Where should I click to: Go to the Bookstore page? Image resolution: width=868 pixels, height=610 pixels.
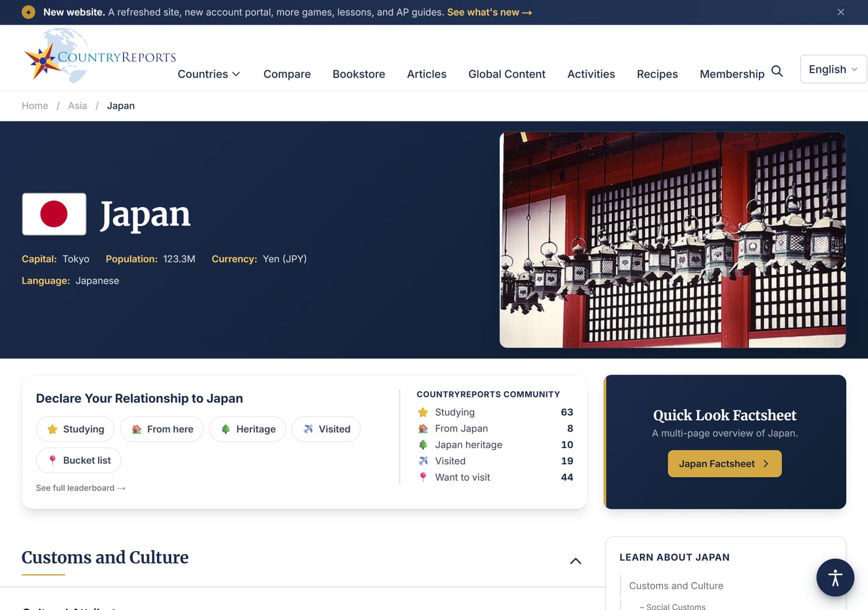pyautogui.click(x=359, y=74)
